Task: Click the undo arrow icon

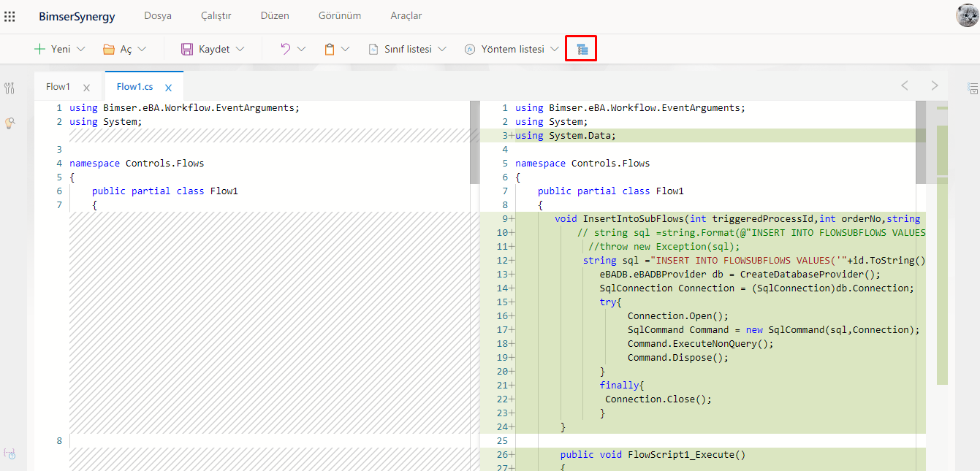Action: [286, 49]
